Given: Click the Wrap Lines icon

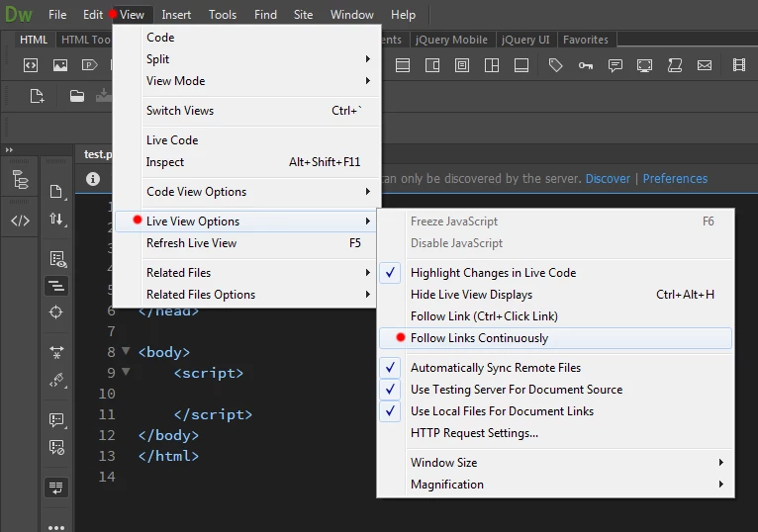Looking at the screenshot, I should pos(56,488).
